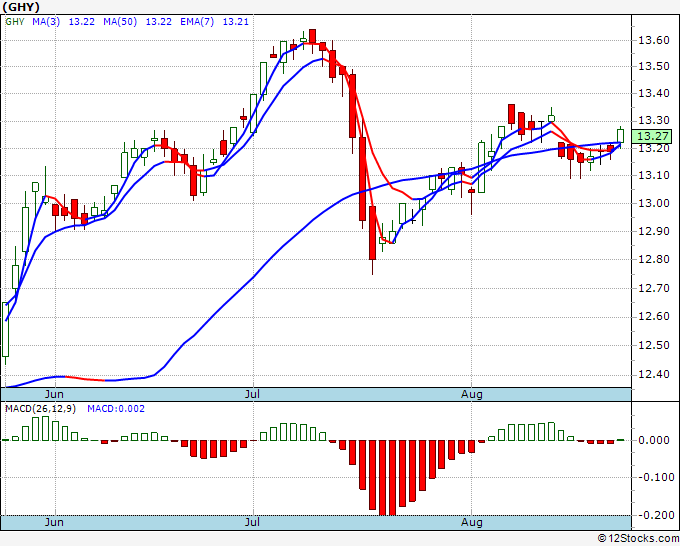Click the 13.50 price axis label

click(x=654, y=66)
